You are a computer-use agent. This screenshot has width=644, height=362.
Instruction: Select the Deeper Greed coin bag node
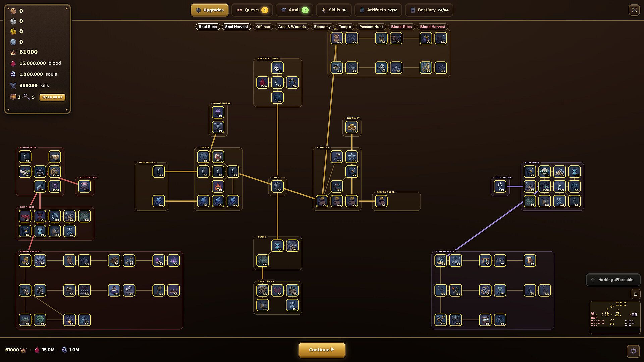click(x=381, y=201)
